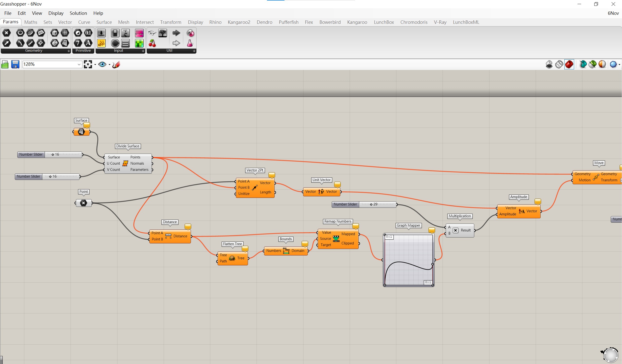The width and height of the screenshot is (622, 364).
Task: Select the Vector parameter arrow icon
Action: coord(7,43)
